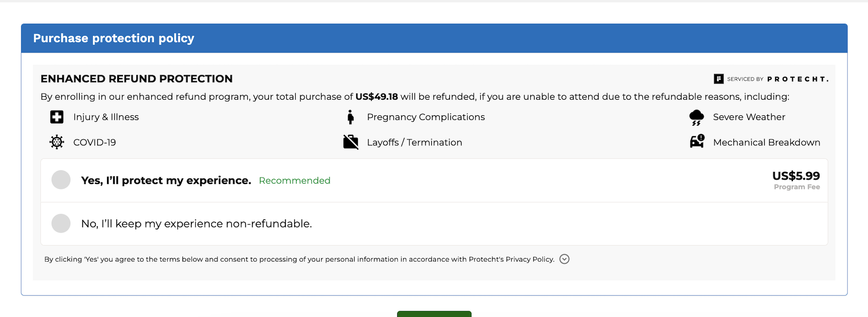
Task: Click the Severe Weather storm cloud icon
Action: 697,118
